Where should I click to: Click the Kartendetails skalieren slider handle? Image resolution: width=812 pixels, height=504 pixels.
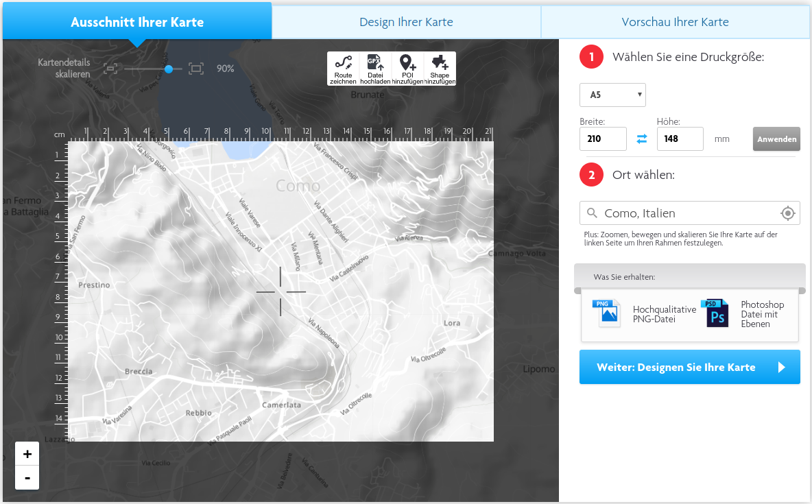pyautogui.click(x=169, y=69)
